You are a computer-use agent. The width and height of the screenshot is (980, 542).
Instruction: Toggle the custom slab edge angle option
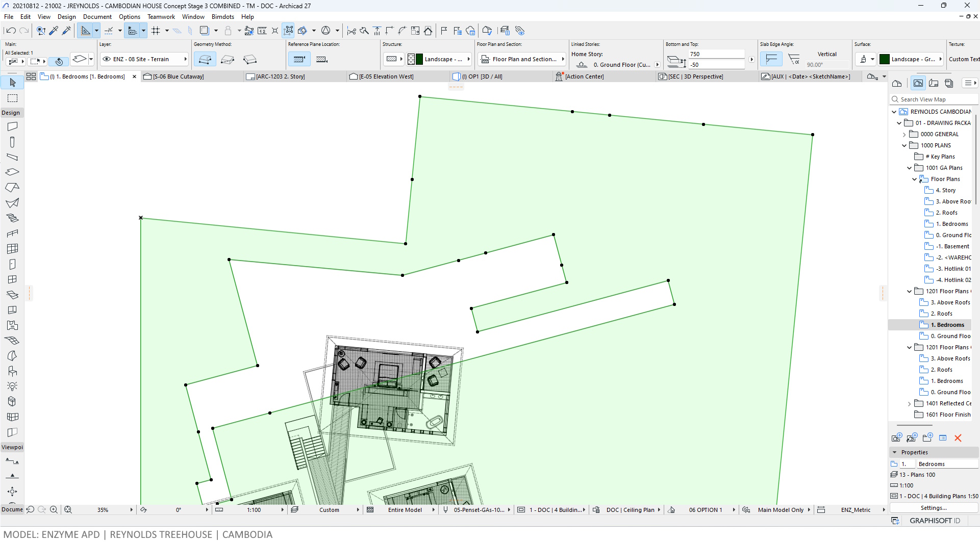pos(794,59)
